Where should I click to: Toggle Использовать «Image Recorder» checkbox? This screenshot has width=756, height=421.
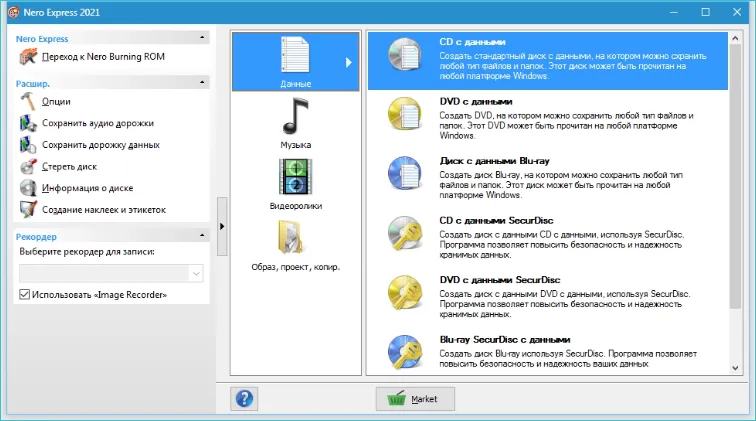(25, 295)
